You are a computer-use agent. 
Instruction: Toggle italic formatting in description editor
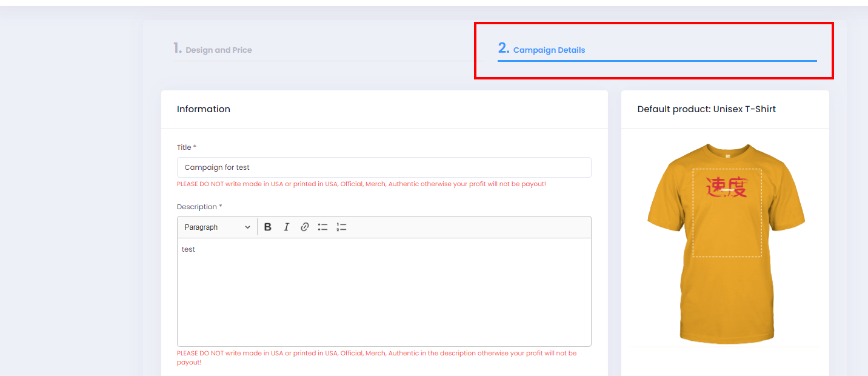click(x=286, y=227)
